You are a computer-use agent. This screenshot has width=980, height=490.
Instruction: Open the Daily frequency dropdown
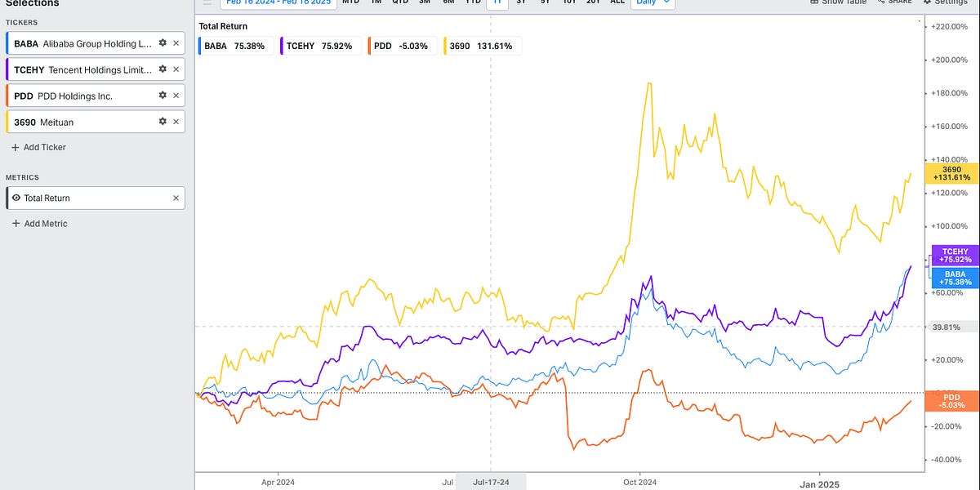click(652, 2)
